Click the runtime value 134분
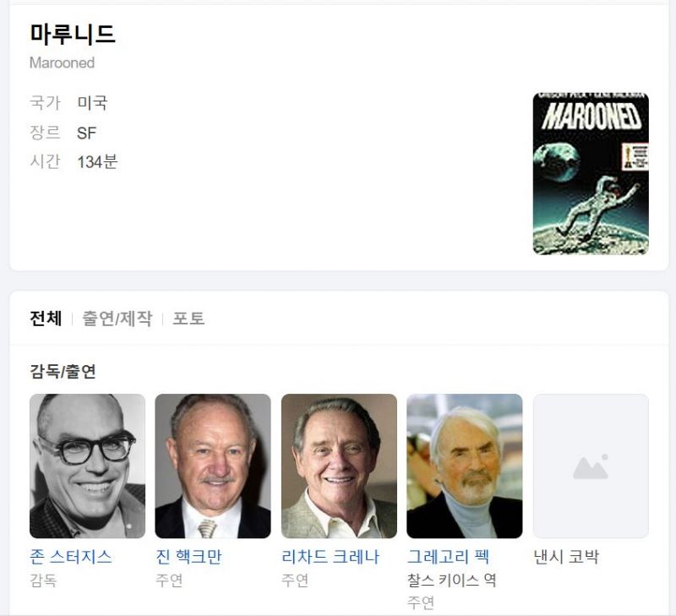The width and height of the screenshot is (676, 616). point(97,162)
